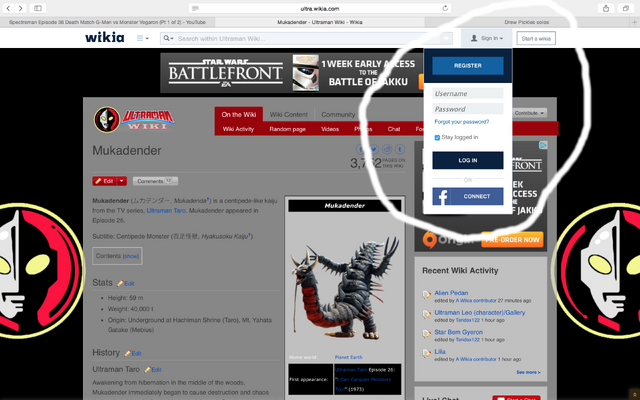Share page via the Tumblr icon
The height and width of the screenshot is (400, 640).
point(400,149)
